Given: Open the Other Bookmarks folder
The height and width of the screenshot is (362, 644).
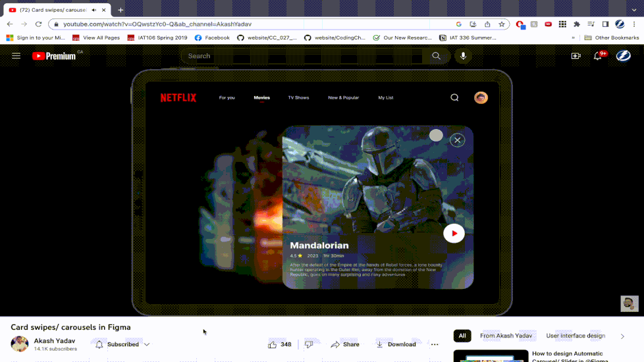Looking at the screenshot, I should pyautogui.click(x=612, y=38).
